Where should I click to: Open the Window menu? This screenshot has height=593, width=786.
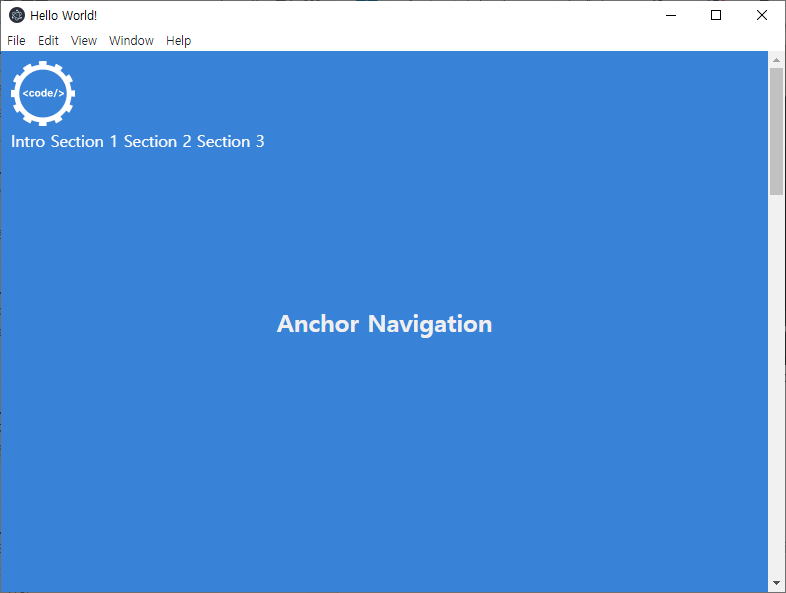pyautogui.click(x=131, y=41)
